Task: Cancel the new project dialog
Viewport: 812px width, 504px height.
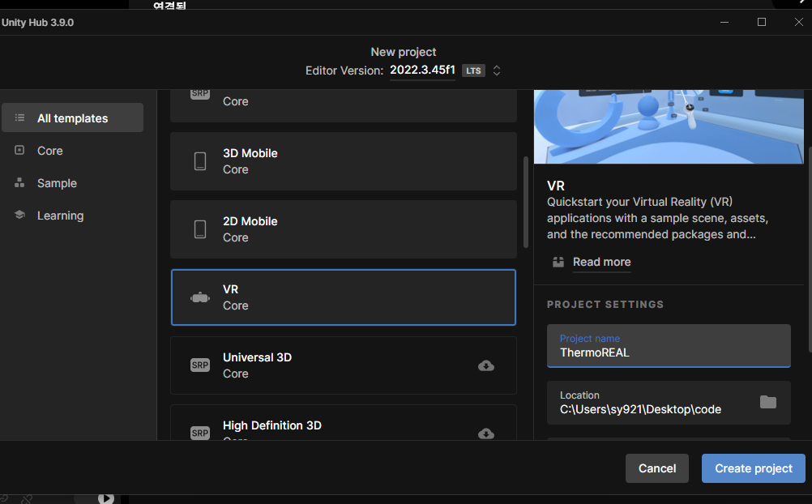Action: 657,468
